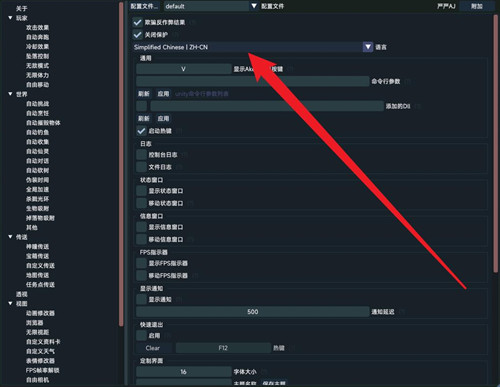
Task: Collapse the 传送 tree section
Action: tap(10, 237)
